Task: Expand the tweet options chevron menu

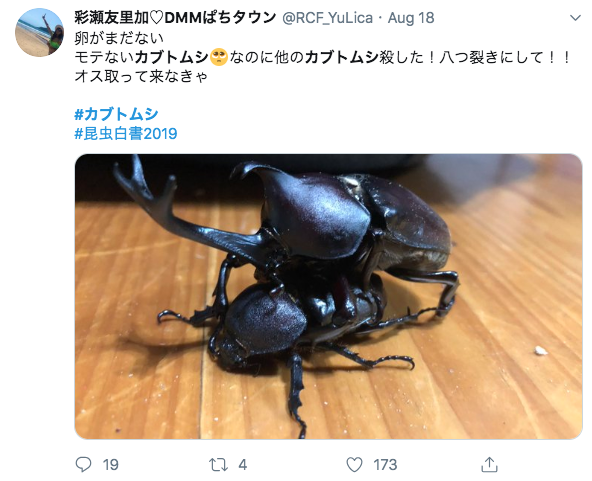Action: (x=575, y=18)
